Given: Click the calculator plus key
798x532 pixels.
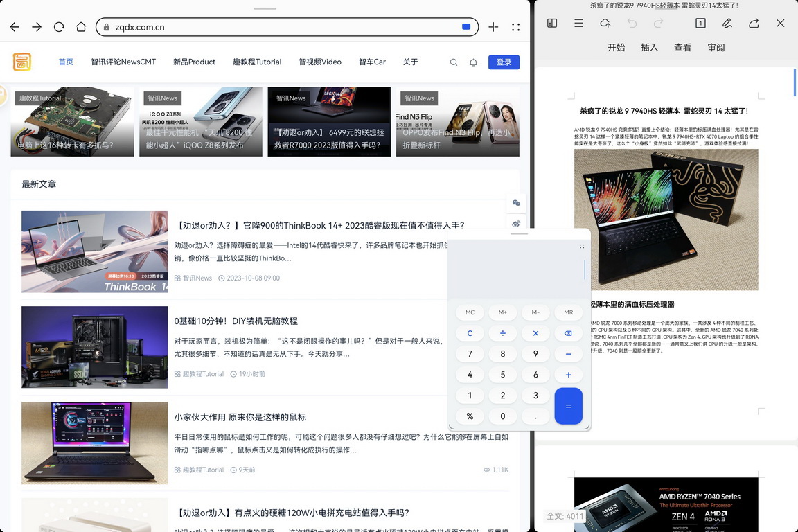Looking at the screenshot, I should point(569,375).
